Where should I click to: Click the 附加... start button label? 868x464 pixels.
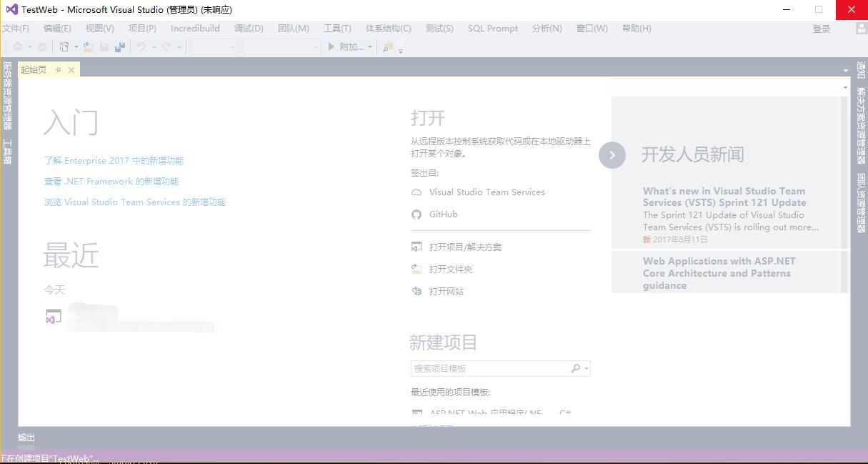351,47
